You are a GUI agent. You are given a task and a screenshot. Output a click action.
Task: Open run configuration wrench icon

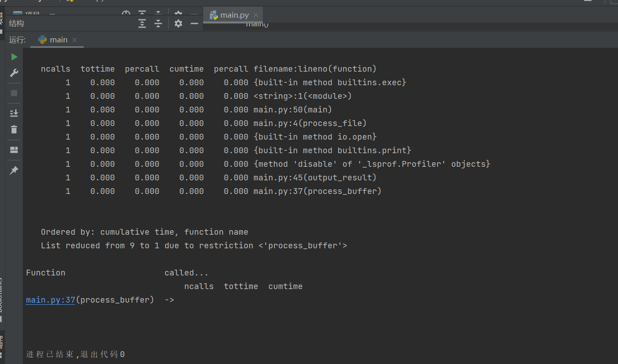pyautogui.click(x=14, y=73)
